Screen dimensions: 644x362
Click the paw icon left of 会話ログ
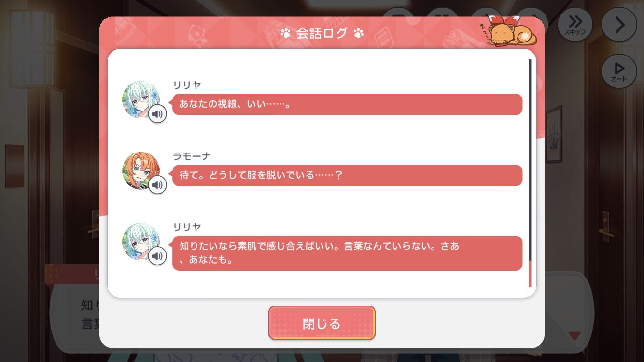coord(285,33)
